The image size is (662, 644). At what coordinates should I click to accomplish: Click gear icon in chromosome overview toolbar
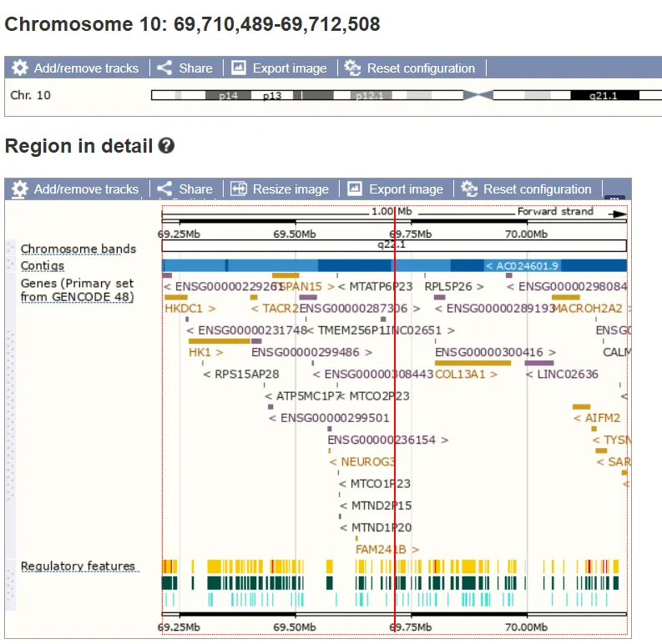click(x=19, y=68)
